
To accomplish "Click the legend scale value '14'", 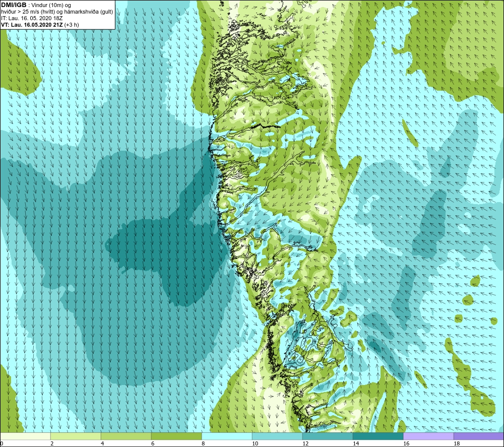I will tap(356, 444).
